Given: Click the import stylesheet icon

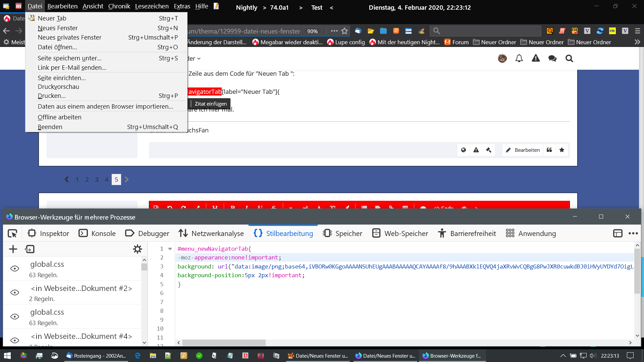Looking at the screenshot, I should click(30, 249).
